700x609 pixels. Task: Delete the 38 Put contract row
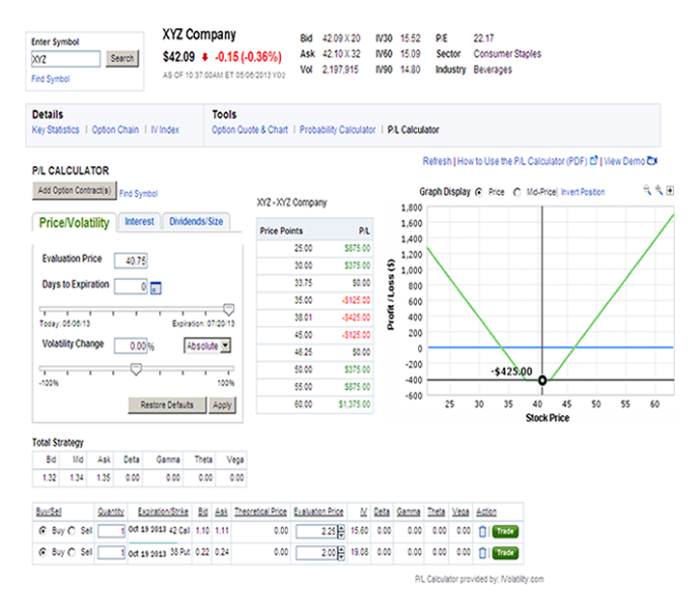pos(483,551)
